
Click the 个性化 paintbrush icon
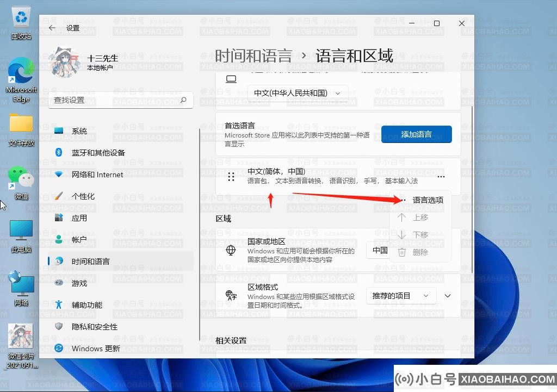59,196
